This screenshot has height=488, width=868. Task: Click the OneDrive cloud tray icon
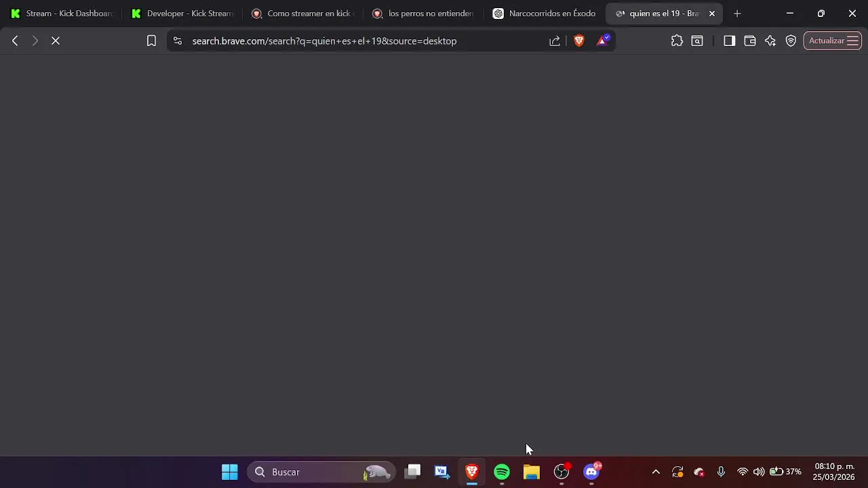click(699, 472)
